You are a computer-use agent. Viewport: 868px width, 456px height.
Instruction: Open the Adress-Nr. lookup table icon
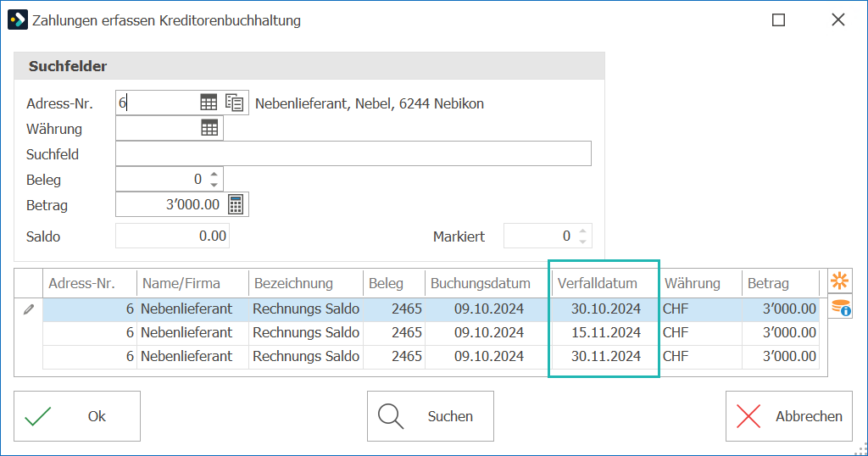(209, 103)
